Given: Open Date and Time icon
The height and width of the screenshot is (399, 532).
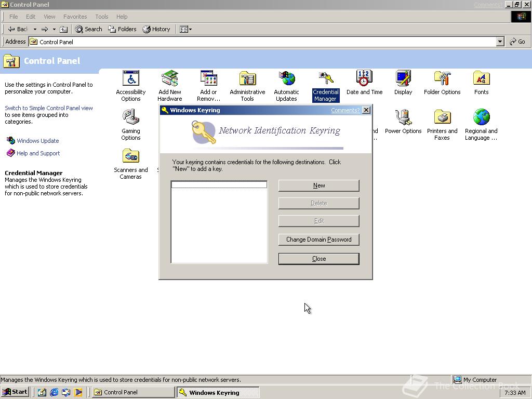Looking at the screenshot, I should [x=364, y=83].
